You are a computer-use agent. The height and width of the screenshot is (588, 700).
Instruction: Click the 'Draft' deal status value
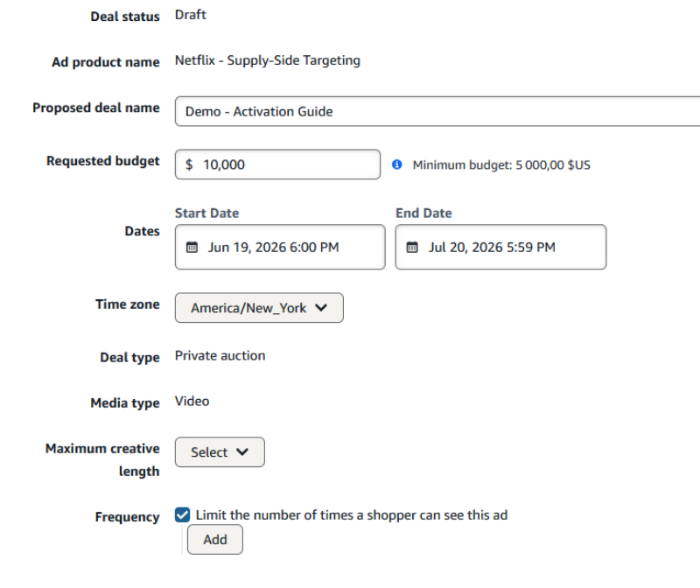(190, 15)
